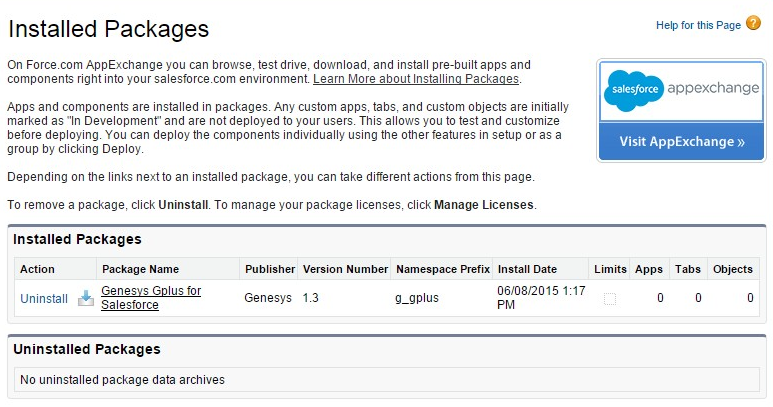Open Help for this Page link
773x407 pixels.
pyautogui.click(x=698, y=25)
